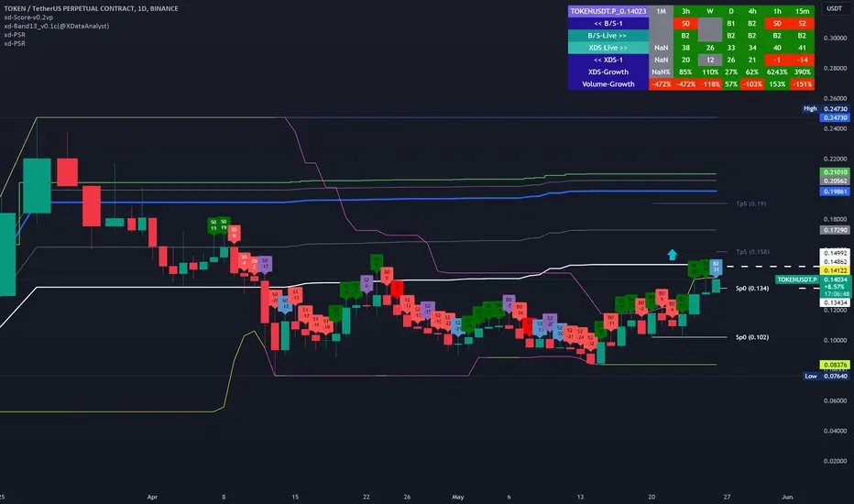Image resolution: width=854 pixels, height=504 pixels.
Task: Click the B1 cell in the B/S-1 row
Action: point(731,24)
